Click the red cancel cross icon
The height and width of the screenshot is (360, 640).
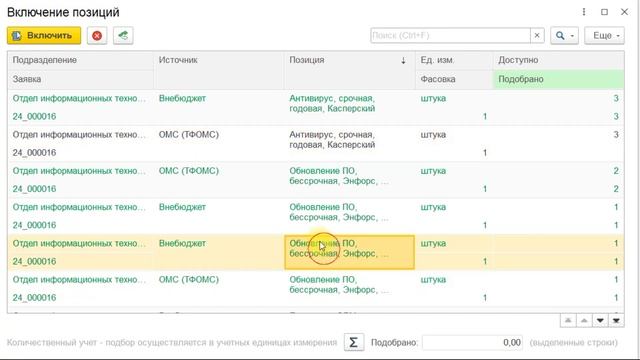click(x=97, y=36)
